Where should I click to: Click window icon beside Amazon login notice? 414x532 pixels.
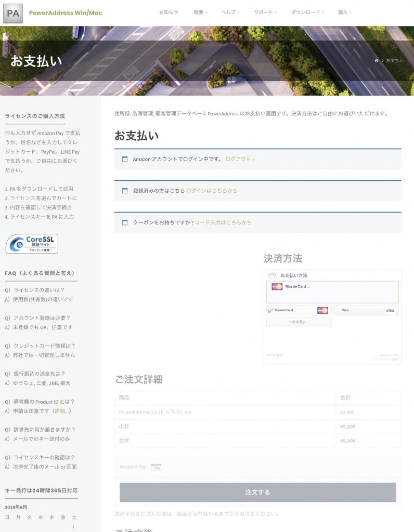125,159
